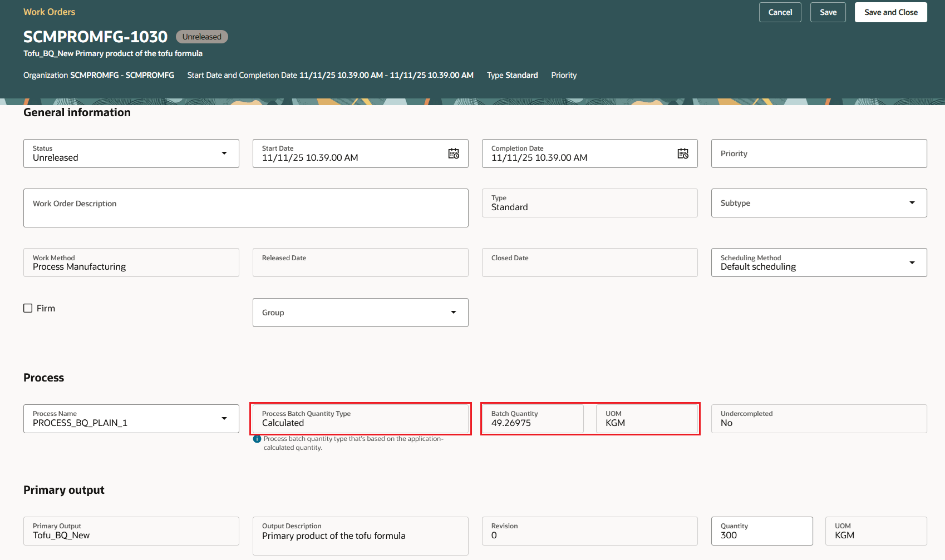Click the Unreleased status badge
The width and height of the screenshot is (945, 560).
tap(201, 36)
